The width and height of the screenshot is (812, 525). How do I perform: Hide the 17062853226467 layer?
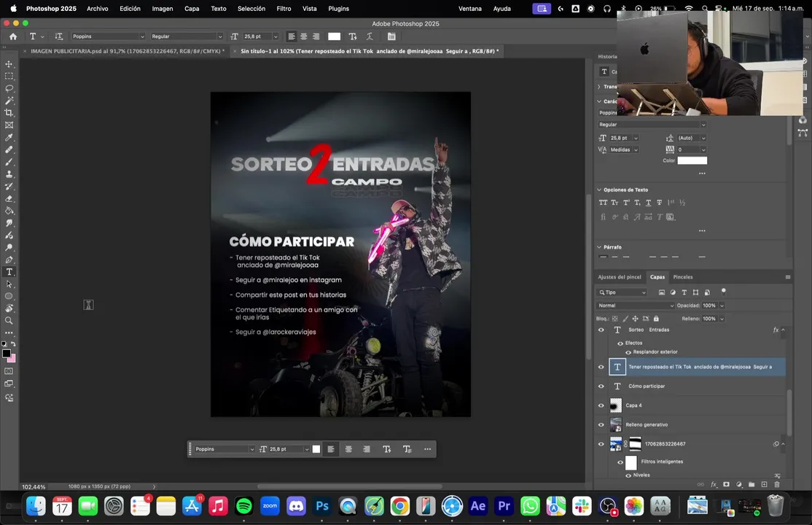(601, 443)
